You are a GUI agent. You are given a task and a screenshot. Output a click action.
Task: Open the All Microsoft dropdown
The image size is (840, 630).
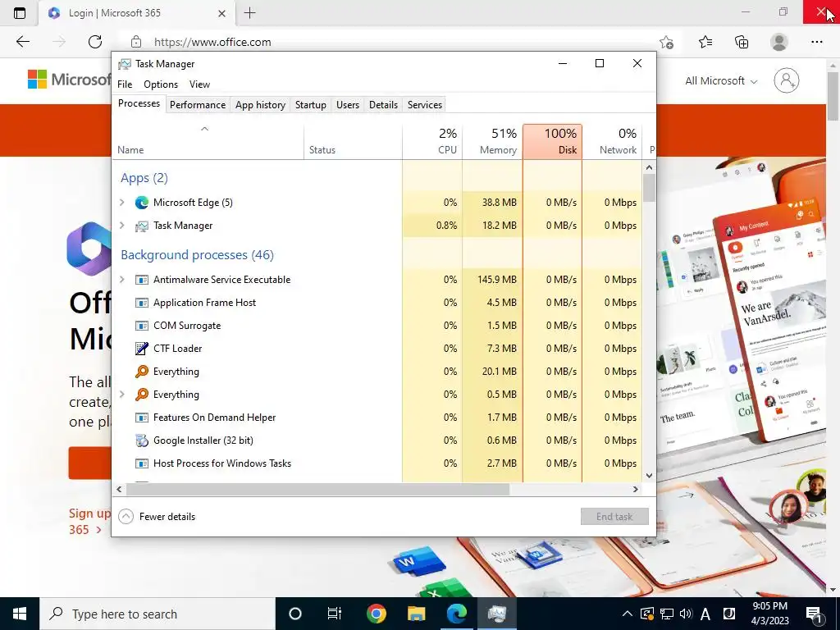(721, 81)
